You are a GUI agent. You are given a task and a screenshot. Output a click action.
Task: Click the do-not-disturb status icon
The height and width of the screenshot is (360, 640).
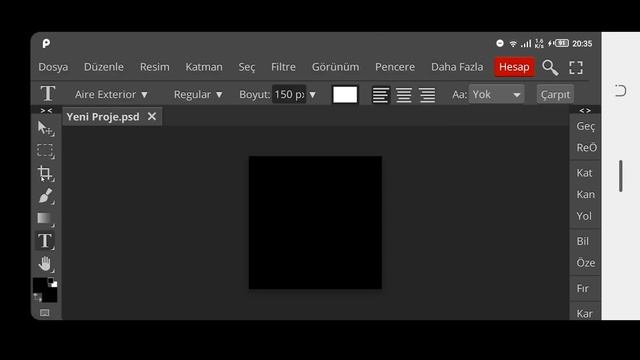click(x=500, y=43)
